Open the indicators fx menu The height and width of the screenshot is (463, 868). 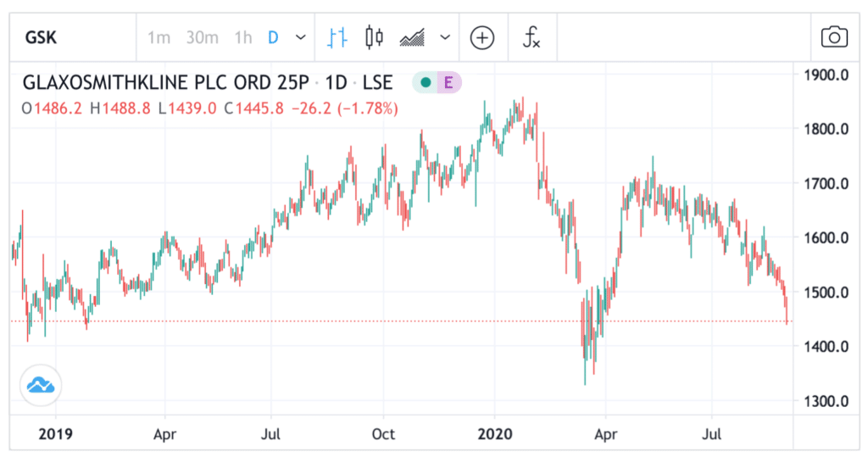(531, 37)
